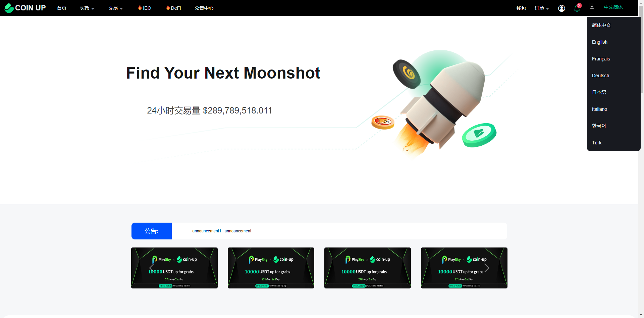Open the 公告中心 announcement center
The height and width of the screenshot is (318, 644).
(x=204, y=8)
